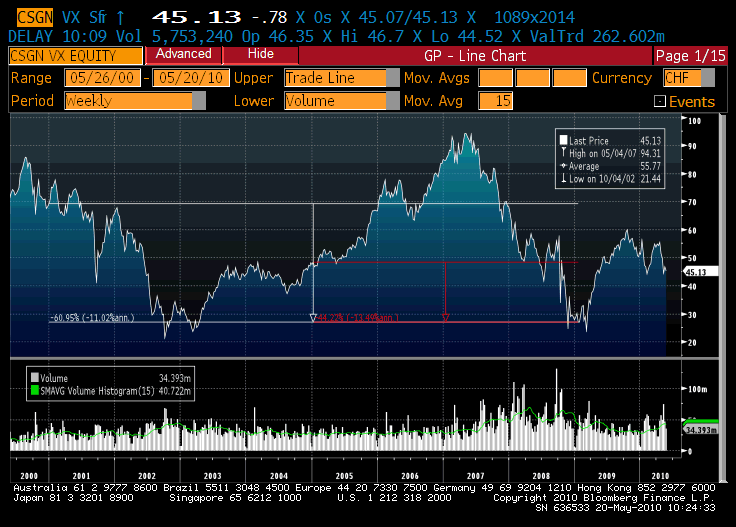Click the red -44.22% annotation label
This screenshot has height=527, width=736.
point(358,318)
